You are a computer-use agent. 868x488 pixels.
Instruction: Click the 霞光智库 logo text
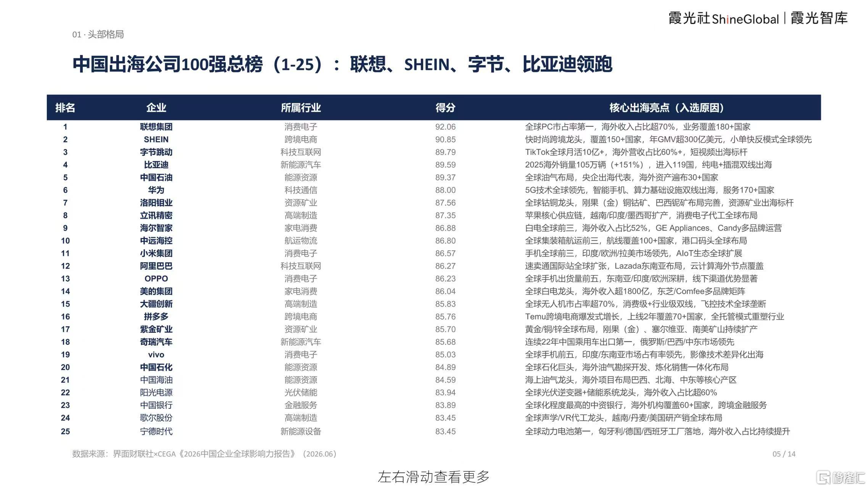pos(819,18)
